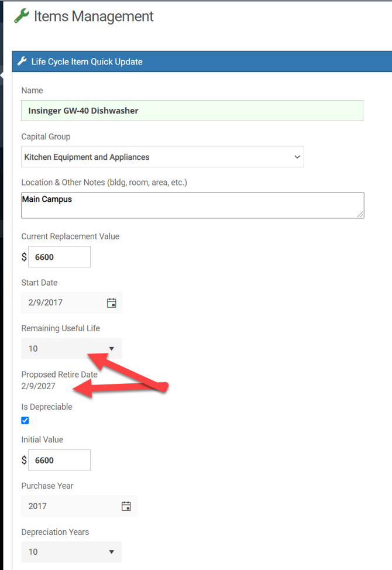Open the Depreciation Years dropdown
This screenshot has width=392, height=570.
click(x=71, y=552)
